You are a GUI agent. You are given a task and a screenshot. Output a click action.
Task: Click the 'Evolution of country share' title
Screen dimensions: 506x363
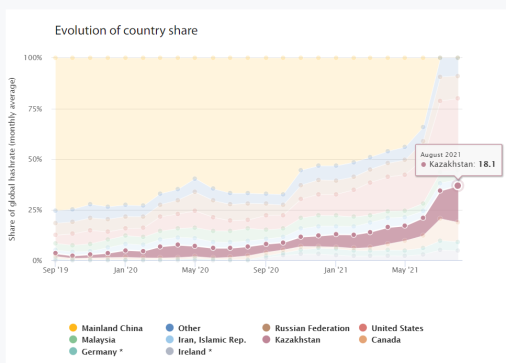click(x=126, y=30)
